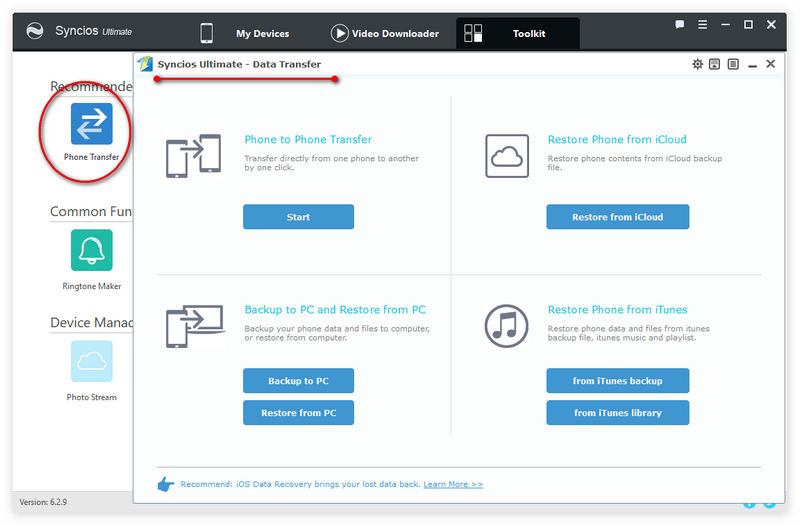Click Restore from PC button
Screen dimensions: 800x526
coord(298,413)
